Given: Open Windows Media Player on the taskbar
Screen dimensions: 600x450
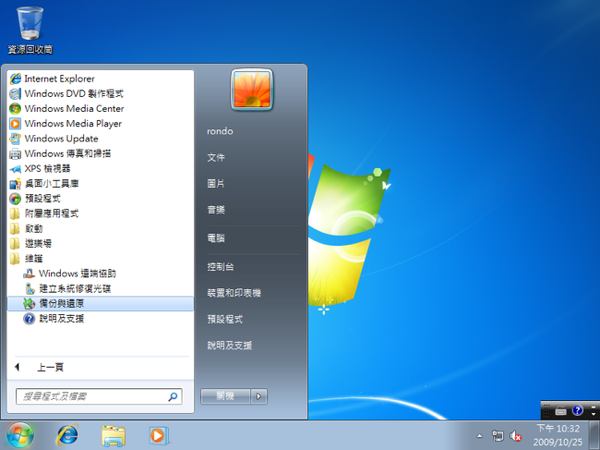Looking at the screenshot, I should click(158, 435).
